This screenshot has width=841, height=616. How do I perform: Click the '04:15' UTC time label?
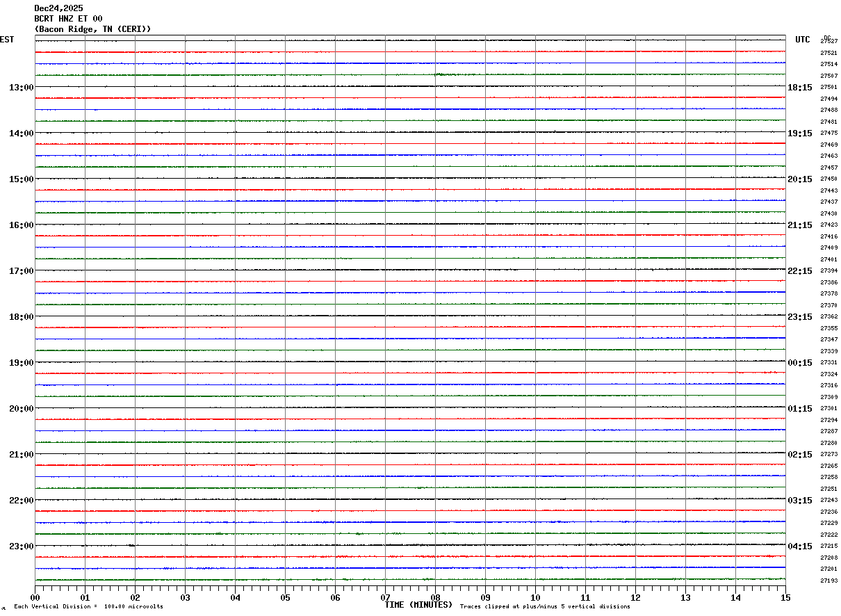click(800, 546)
